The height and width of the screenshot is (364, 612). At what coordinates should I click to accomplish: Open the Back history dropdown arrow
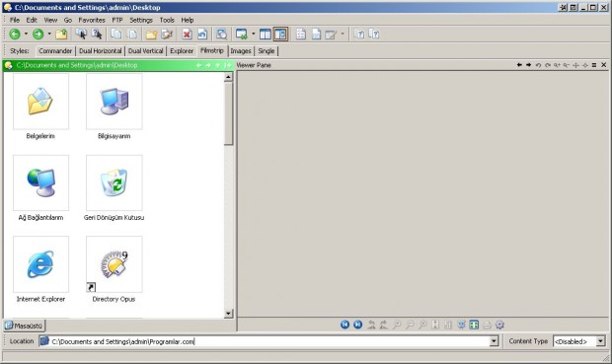pos(26,34)
